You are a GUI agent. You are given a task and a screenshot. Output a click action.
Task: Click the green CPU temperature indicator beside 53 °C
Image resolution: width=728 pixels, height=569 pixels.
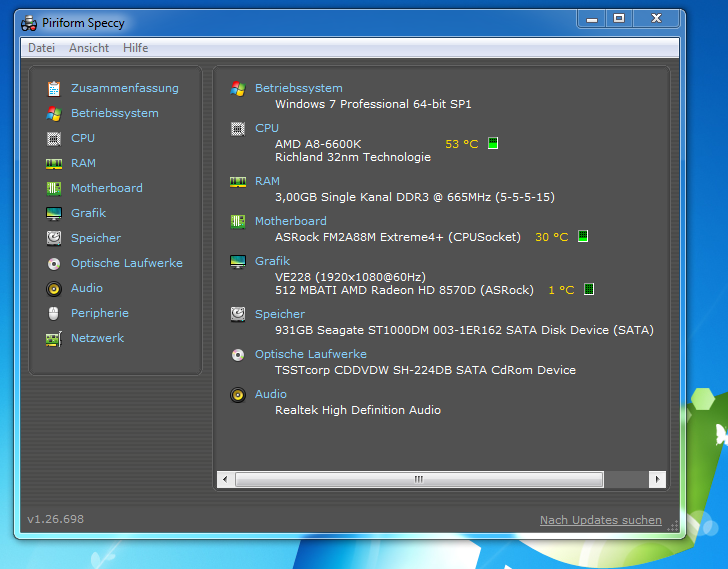click(493, 143)
